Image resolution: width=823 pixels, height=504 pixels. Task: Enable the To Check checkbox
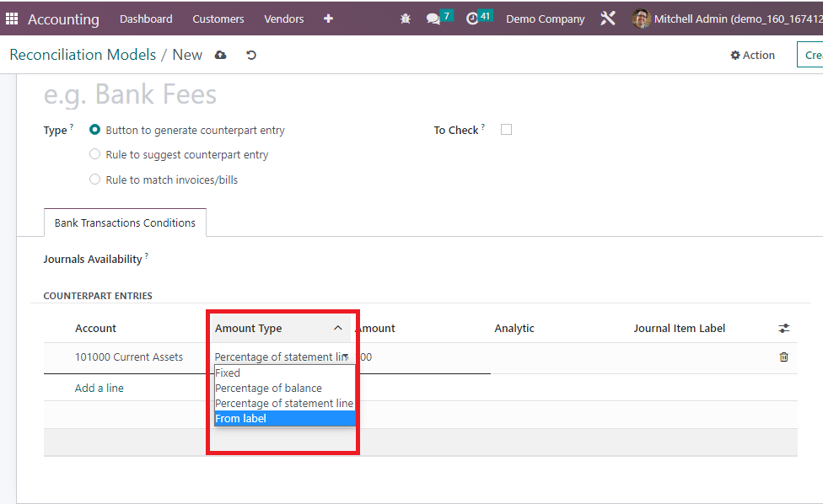point(506,130)
